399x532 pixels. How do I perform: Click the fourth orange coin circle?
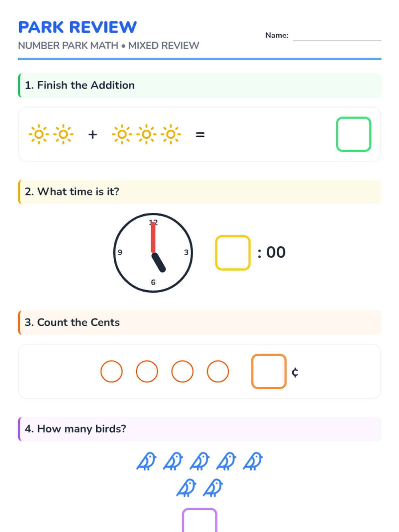218,371
